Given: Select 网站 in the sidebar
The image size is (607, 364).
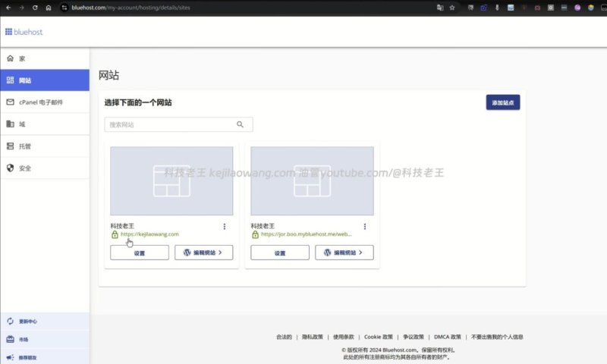Looking at the screenshot, I should coord(45,80).
